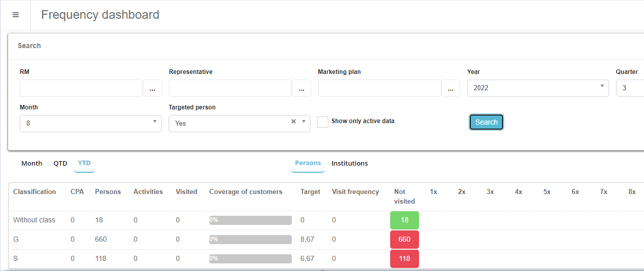Switch to the Institutions tab

pos(350,164)
